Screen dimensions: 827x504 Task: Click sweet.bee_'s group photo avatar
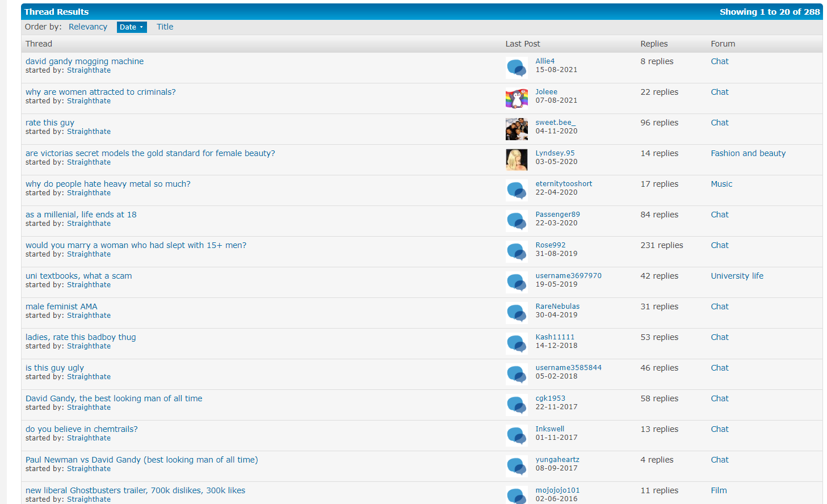(x=517, y=129)
